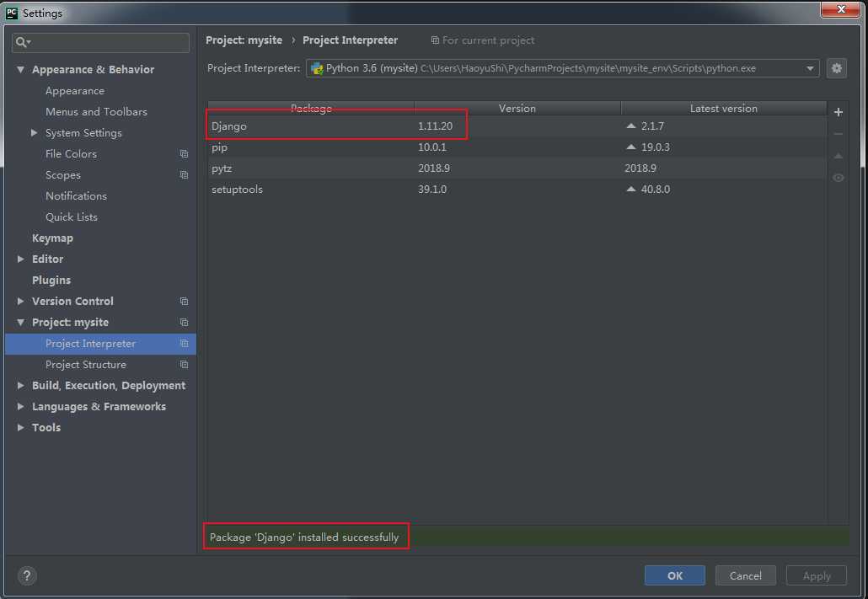Click Django upgrade arrow showing 2.1.7

point(630,126)
